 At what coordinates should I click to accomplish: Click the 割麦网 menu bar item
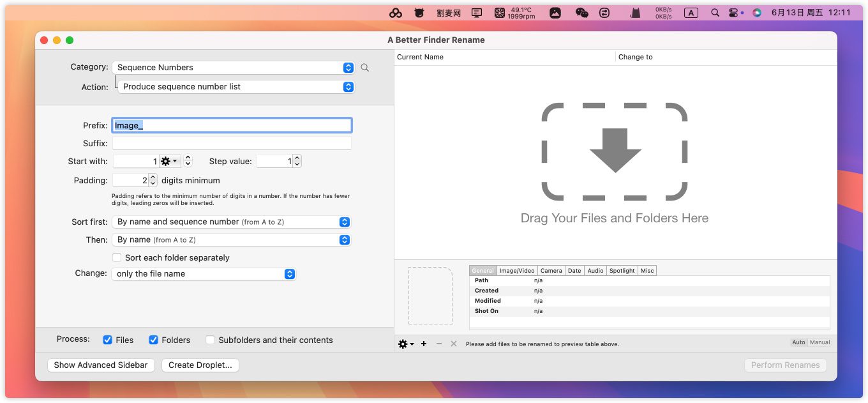(x=449, y=13)
